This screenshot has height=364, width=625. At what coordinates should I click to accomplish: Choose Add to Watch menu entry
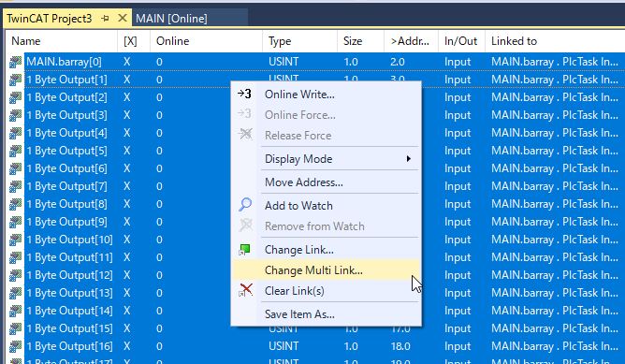326,205
